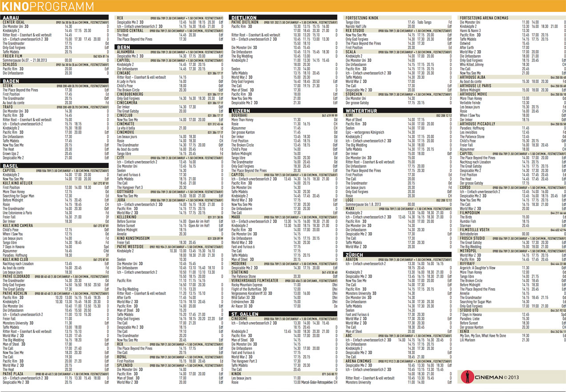Click the CENTER IDEAL cinema name
566x392 pixels.
(x=14, y=22)
